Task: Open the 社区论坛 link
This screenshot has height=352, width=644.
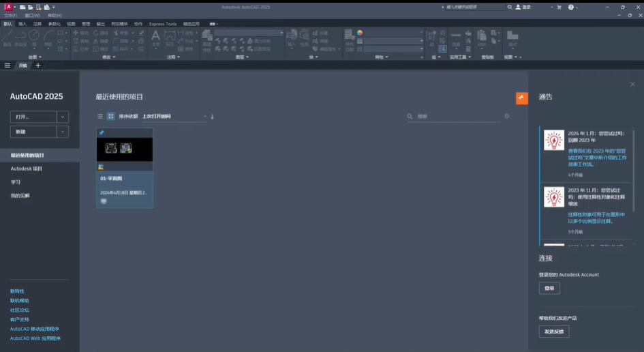Action: 19,310
